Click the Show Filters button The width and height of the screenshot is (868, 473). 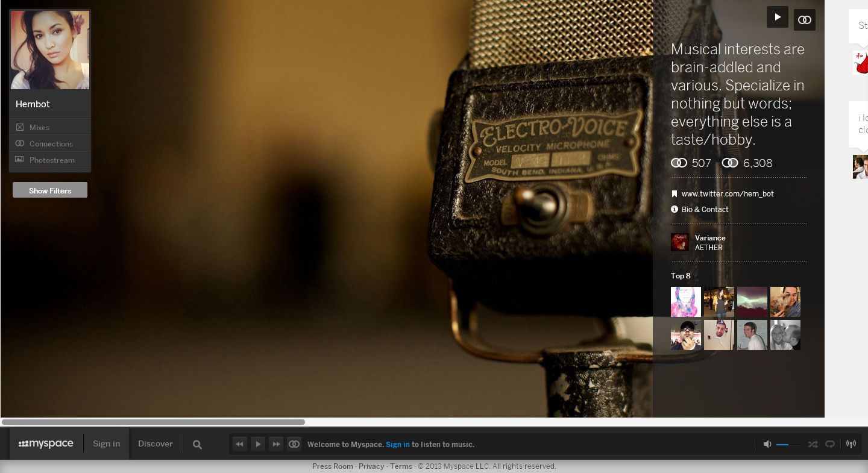(50, 190)
